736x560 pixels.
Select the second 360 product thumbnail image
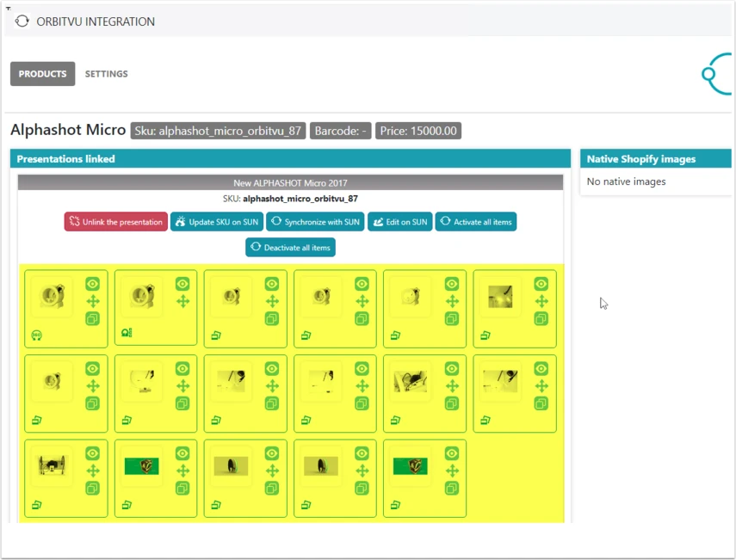click(x=142, y=296)
